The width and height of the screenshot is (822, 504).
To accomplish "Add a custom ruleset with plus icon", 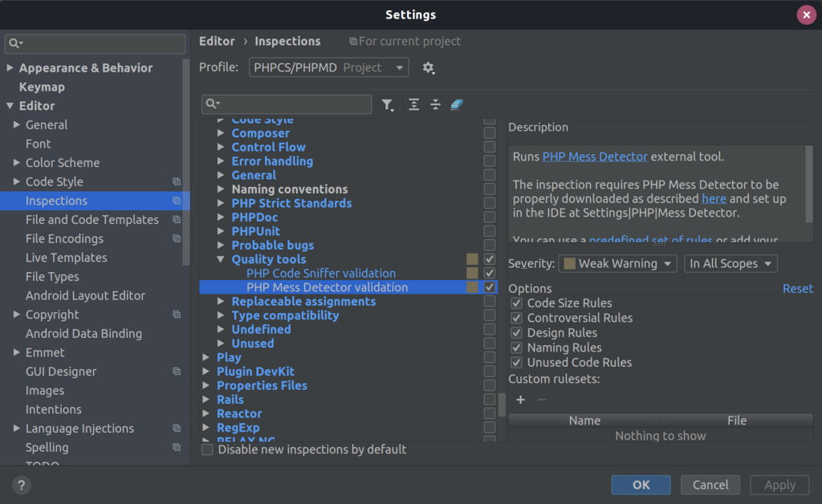I will tap(520, 400).
